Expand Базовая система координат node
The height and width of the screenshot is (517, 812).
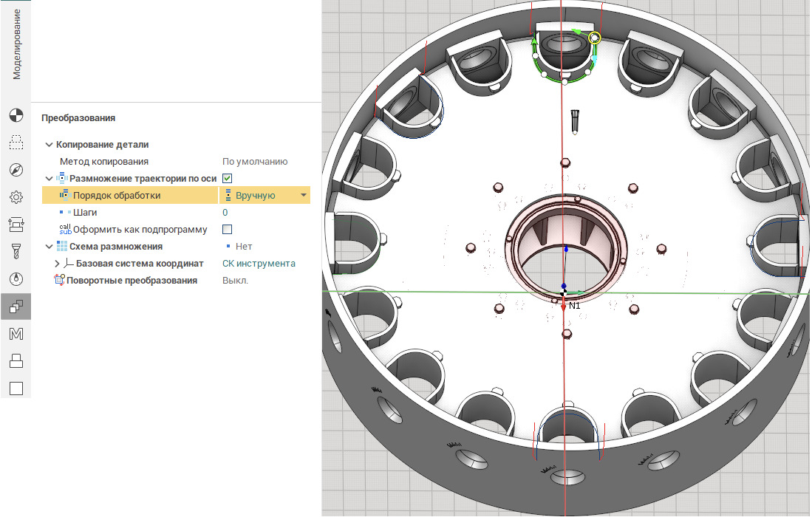coord(57,264)
